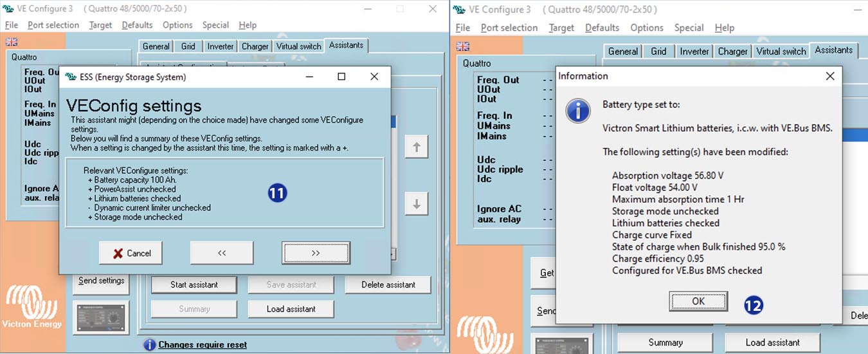Click the VE Configure app icon in left title bar
This screenshot has height=354, width=868.
(x=9, y=10)
